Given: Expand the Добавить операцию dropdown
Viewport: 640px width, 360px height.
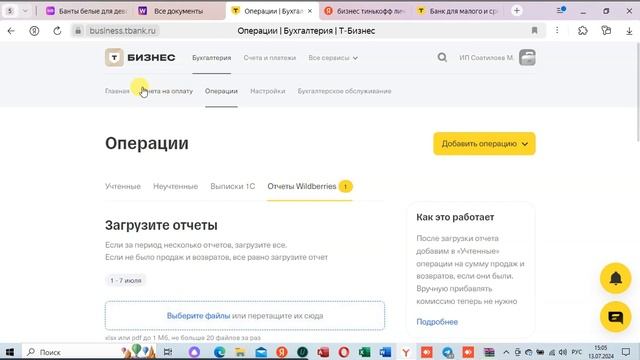Looking at the screenshot, I should (484, 144).
